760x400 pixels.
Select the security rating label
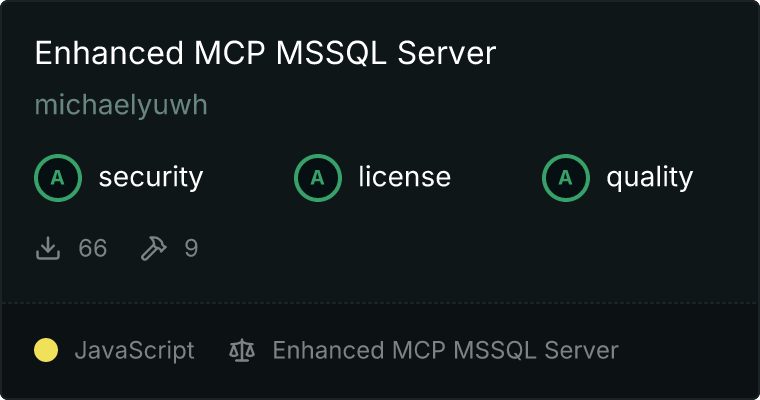coord(151,177)
